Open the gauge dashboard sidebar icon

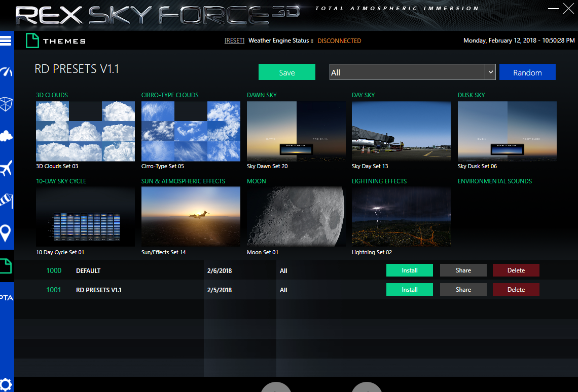(x=6, y=71)
